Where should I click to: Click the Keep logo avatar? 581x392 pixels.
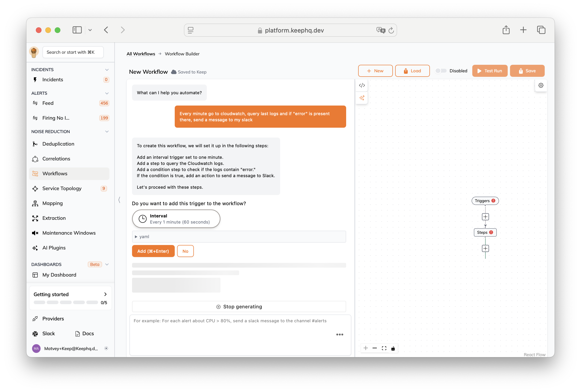click(34, 52)
